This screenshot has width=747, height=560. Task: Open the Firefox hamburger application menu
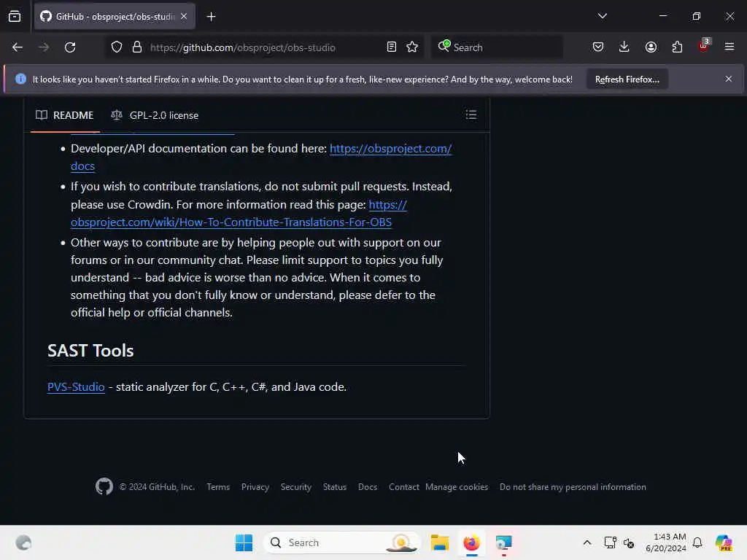[x=729, y=47]
